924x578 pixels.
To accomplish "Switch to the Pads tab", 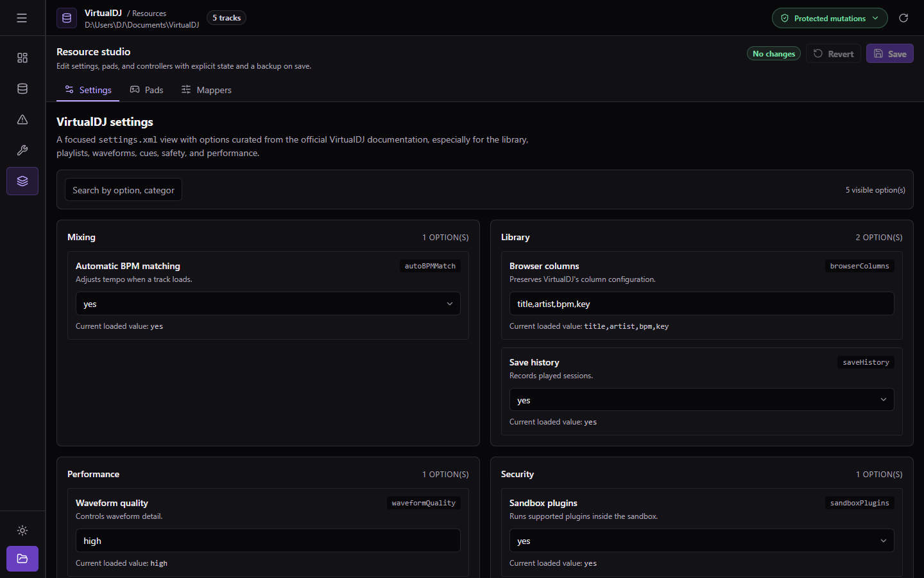I will click(146, 90).
